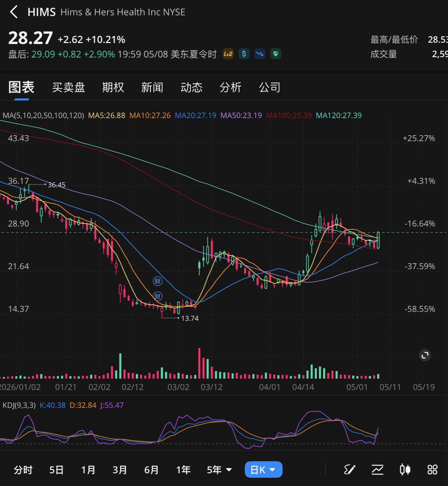Viewport: 448px width, 486px height.
Task: Tap the 36.45 high price annotation
Action: click(57, 185)
